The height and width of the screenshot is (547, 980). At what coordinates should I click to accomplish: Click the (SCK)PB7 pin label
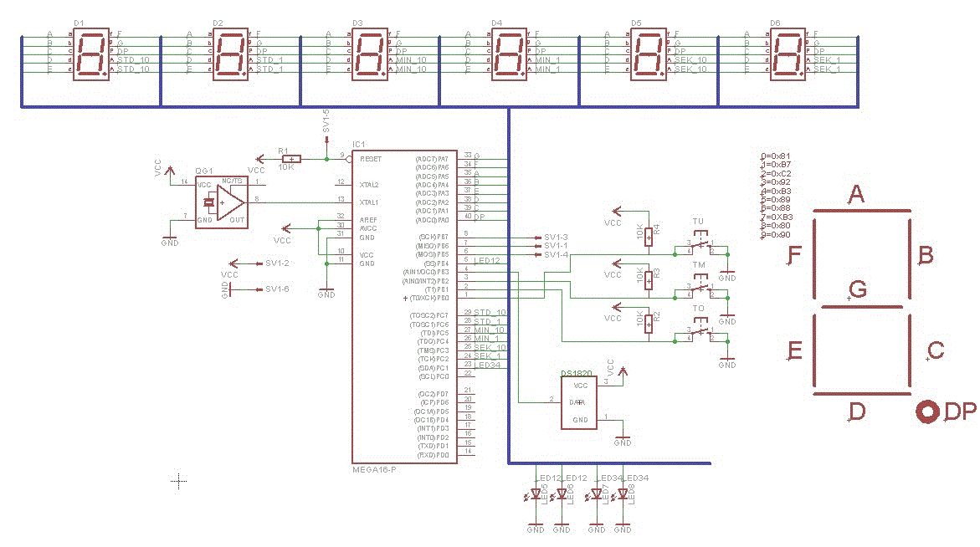coord(434,238)
